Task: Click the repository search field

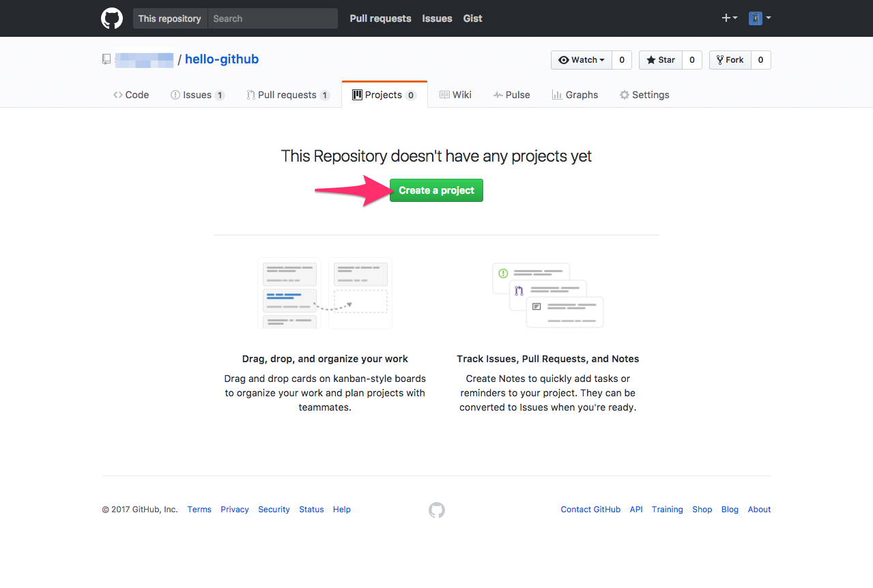Action: click(272, 18)
